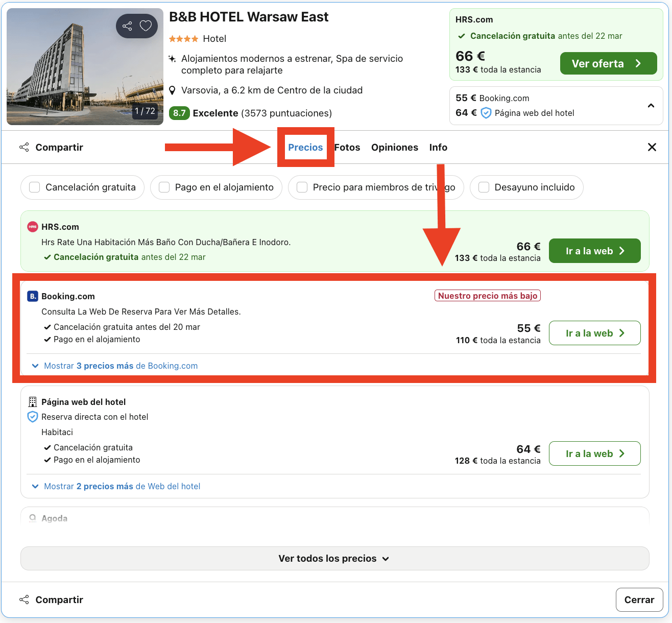Viewport: 672px width, 623px height.
Task: Tick the Desayuno incluido checkbox
Action: (484, 187)
